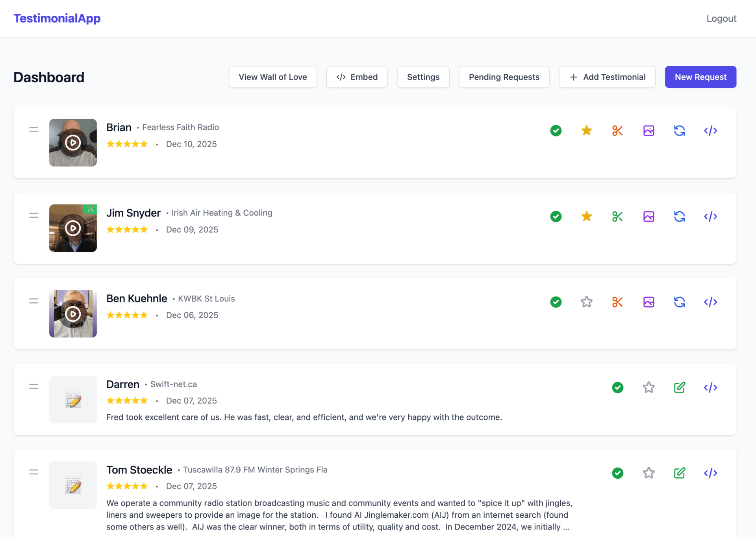Viewport: 756px width, 537px height.
Task: Click the New Request button
Action: click(x=700, y=77)
